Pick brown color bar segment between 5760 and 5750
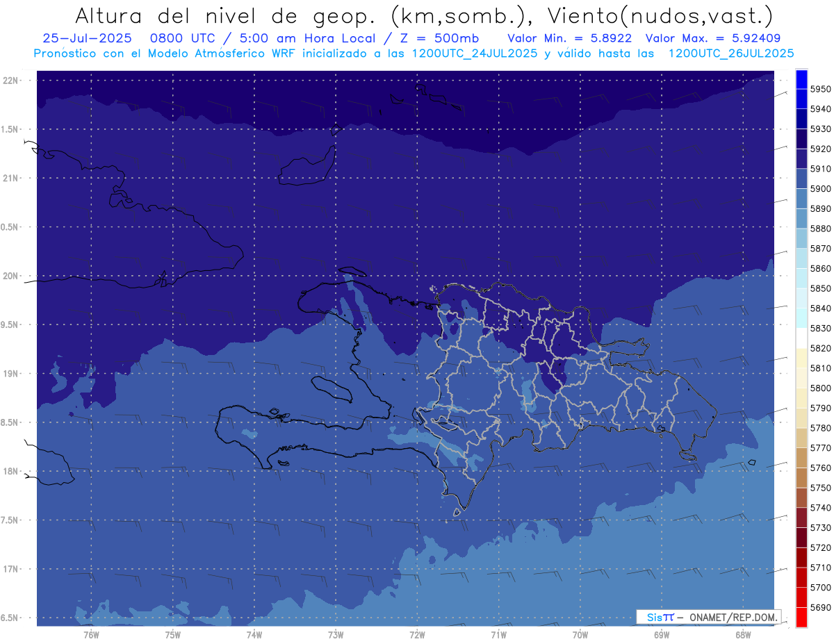Viewport: 834px width, 644px height. (x=801, y=477)
